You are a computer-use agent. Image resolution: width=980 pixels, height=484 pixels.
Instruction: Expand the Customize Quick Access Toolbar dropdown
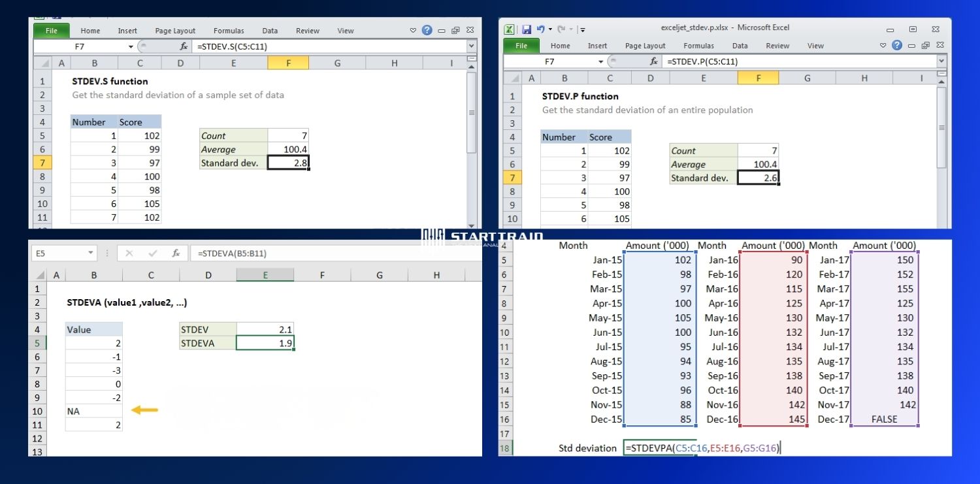(582, 29)
